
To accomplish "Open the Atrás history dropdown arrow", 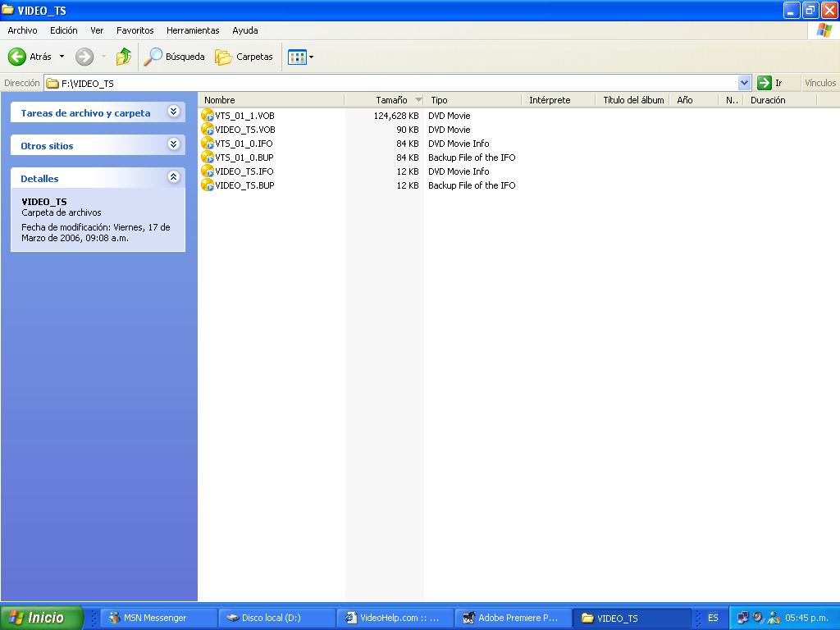I will (62, 57).
